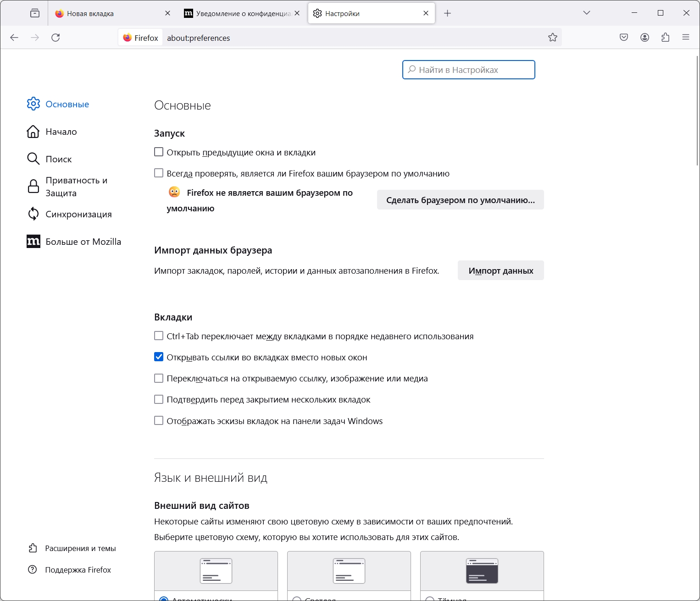Open the Синхронизация settings category

pos(78,214)
